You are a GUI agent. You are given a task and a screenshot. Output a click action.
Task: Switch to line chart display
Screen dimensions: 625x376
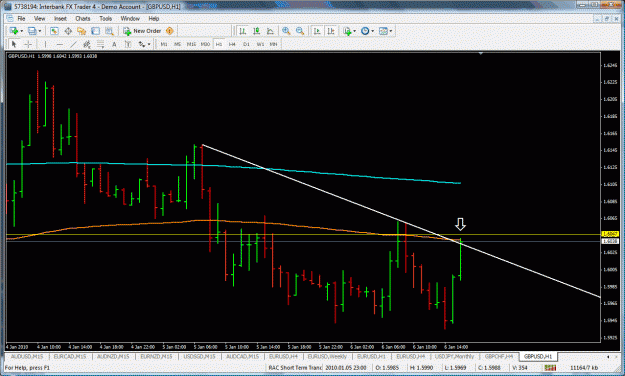coord(270,31)
